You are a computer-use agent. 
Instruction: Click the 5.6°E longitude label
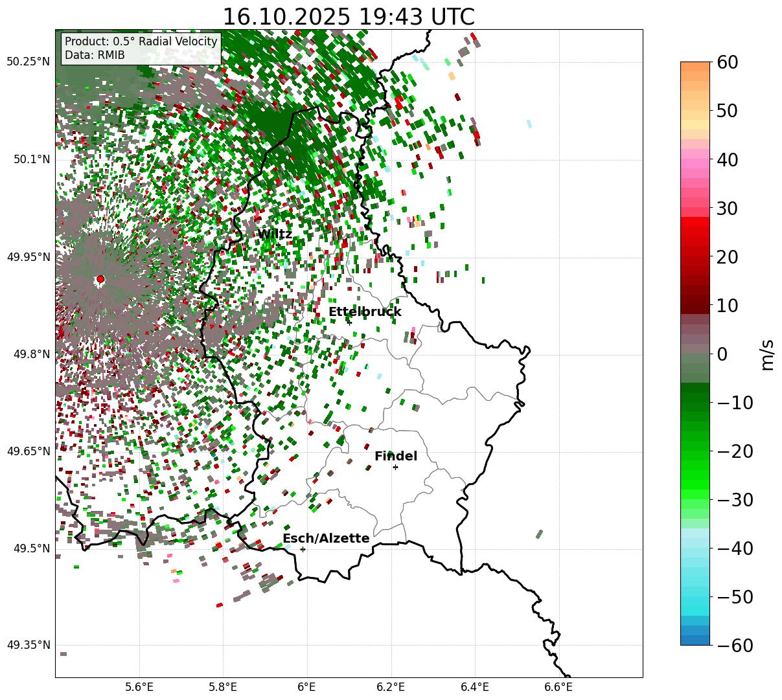coord(139,687)
